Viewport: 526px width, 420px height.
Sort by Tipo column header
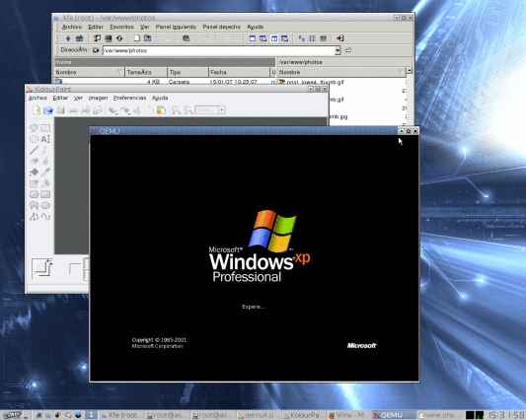188,72
